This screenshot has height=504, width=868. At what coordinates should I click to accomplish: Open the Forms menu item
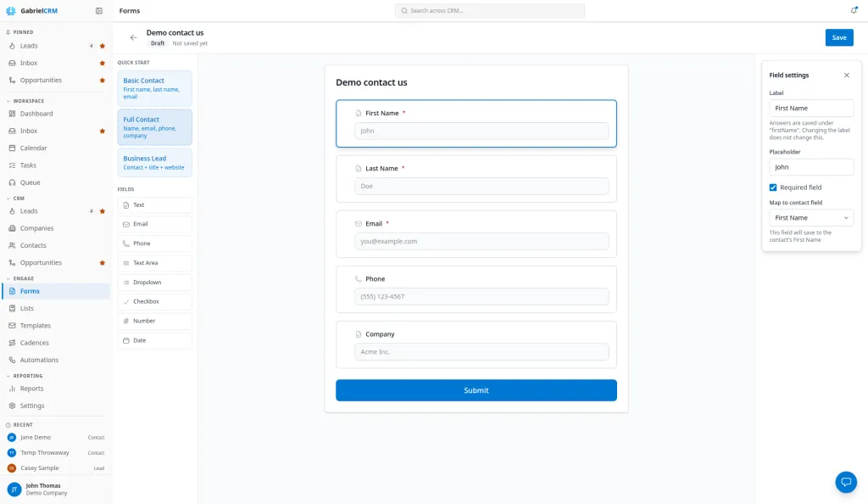tap(56, 291)
